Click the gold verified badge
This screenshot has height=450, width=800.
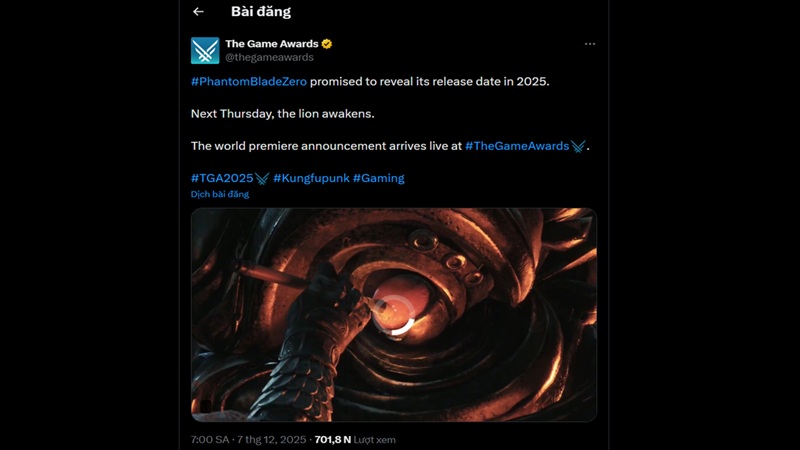327,44
